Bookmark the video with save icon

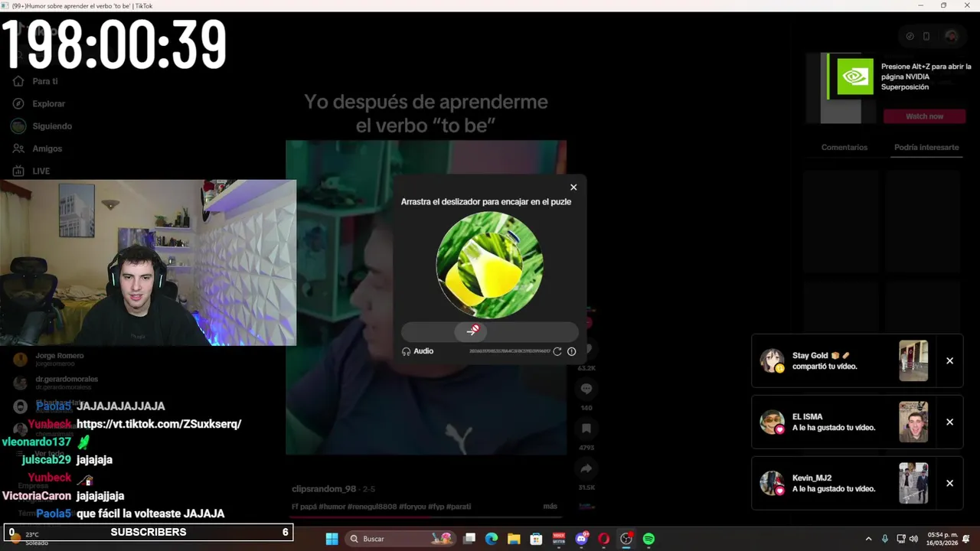(x=586, y=429)
